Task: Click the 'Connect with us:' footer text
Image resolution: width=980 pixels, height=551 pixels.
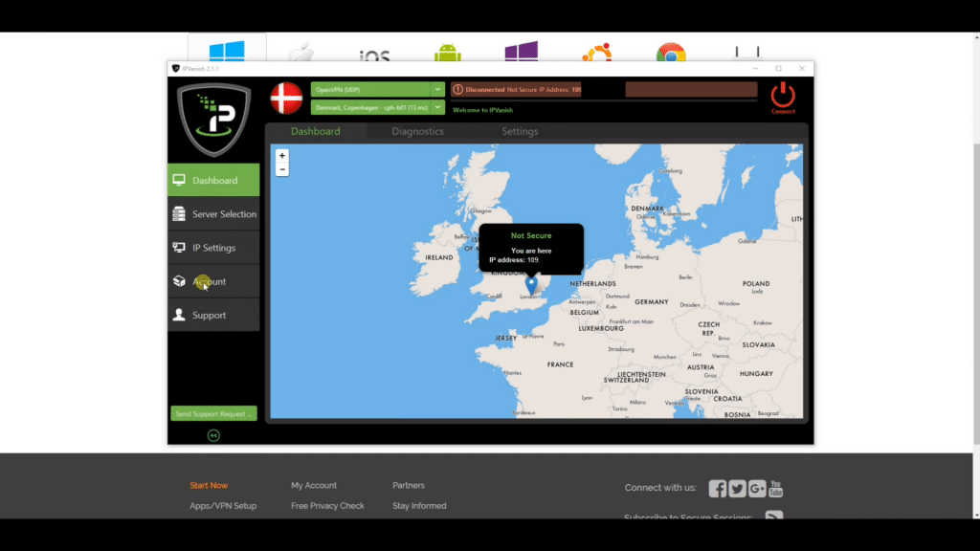Action: pyautogui.click(x=660, y=488)
